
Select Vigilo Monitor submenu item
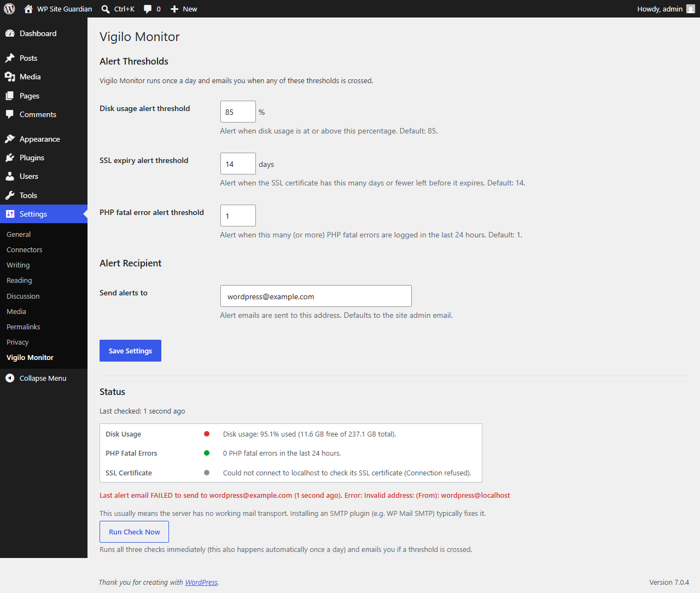click(30, 357)
